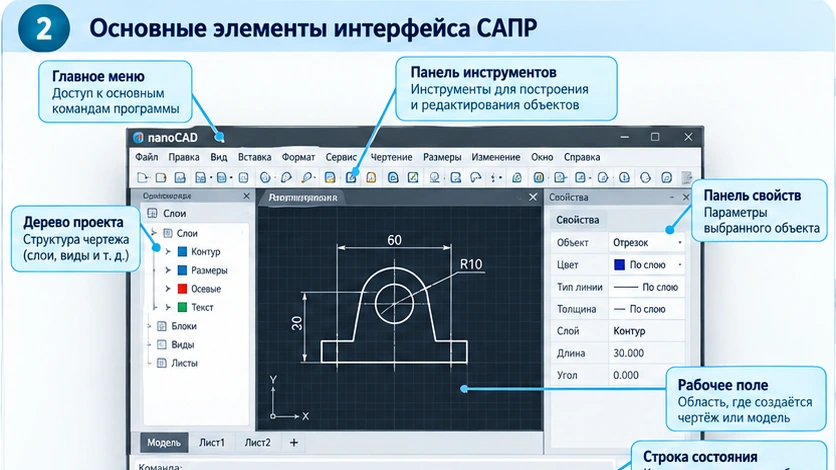This screenshot has height=470, width=836.
Task: Add a new sheet with plus button
Action: point(294,442)
